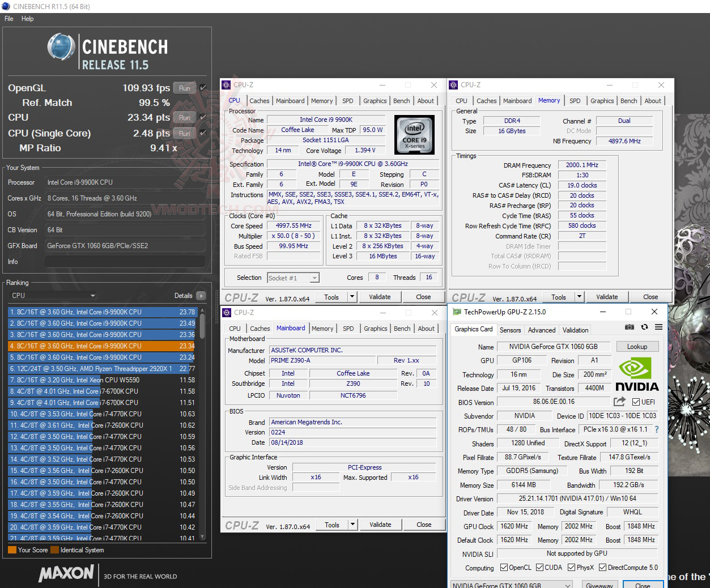Viewport: 710px width, 588px height.
Task: Take a screenshot with GPU-Z camera icon
Action: pos(629,327)
